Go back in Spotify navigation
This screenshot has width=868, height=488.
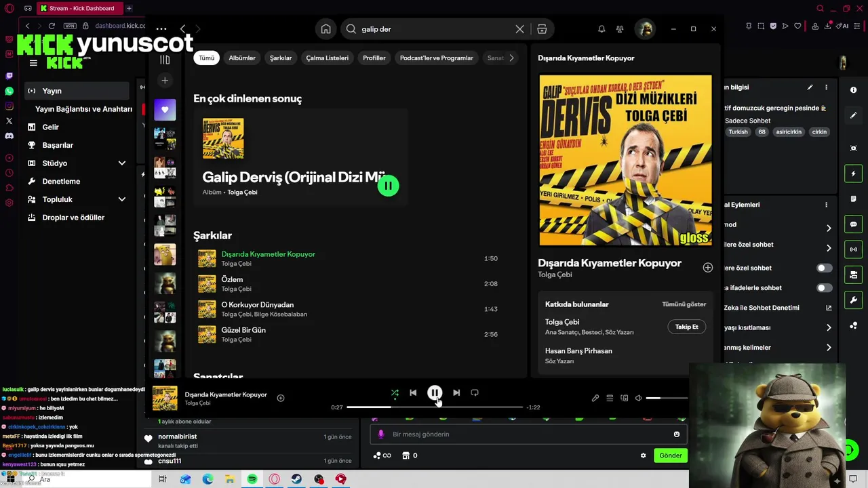[182, 29]
